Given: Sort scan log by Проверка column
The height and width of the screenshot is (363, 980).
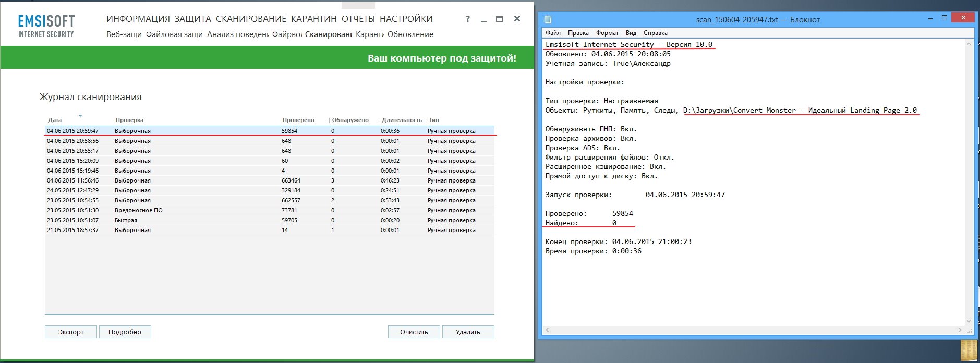Looking at the screenshot, I should [x=129, y=120].
